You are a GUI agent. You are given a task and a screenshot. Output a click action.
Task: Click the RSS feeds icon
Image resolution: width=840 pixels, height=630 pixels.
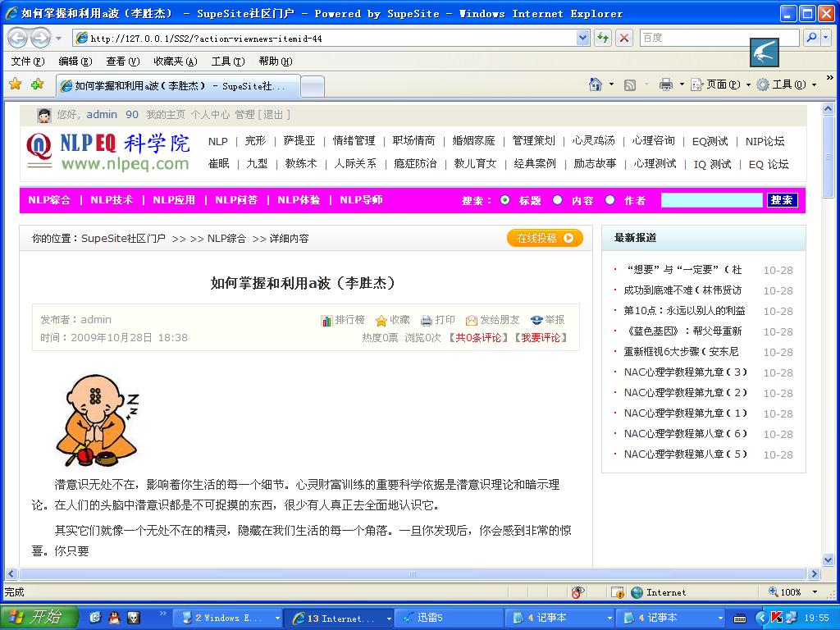[x=631, y=84]
